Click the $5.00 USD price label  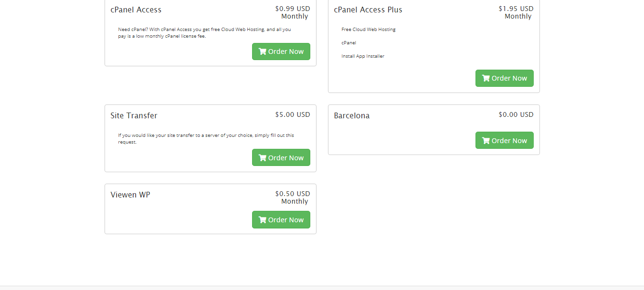point(293,114)
